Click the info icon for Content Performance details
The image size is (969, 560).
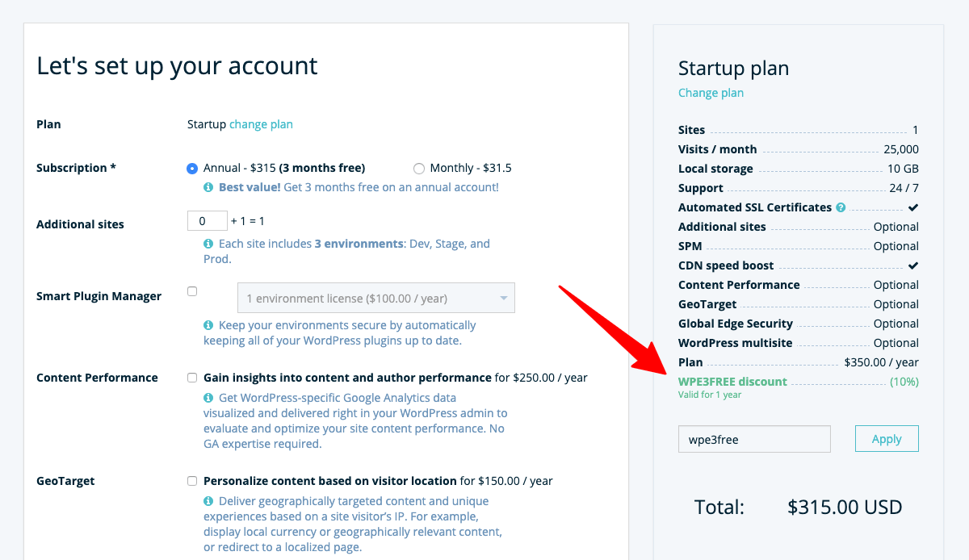click(208, 398)
